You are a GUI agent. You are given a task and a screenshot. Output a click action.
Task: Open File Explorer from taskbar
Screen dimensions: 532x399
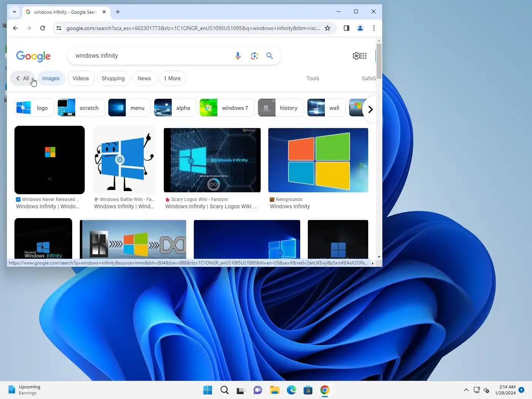click(x=274, y=390)
